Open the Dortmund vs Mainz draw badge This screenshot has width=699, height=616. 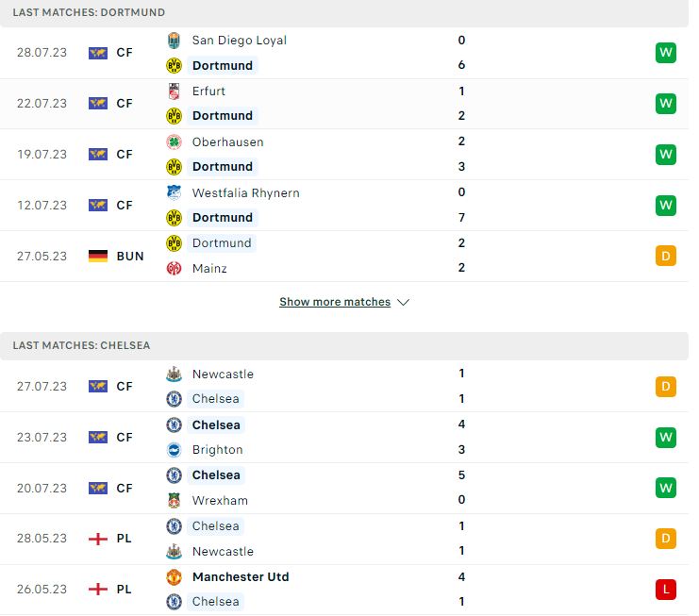[x=666, y=256]
